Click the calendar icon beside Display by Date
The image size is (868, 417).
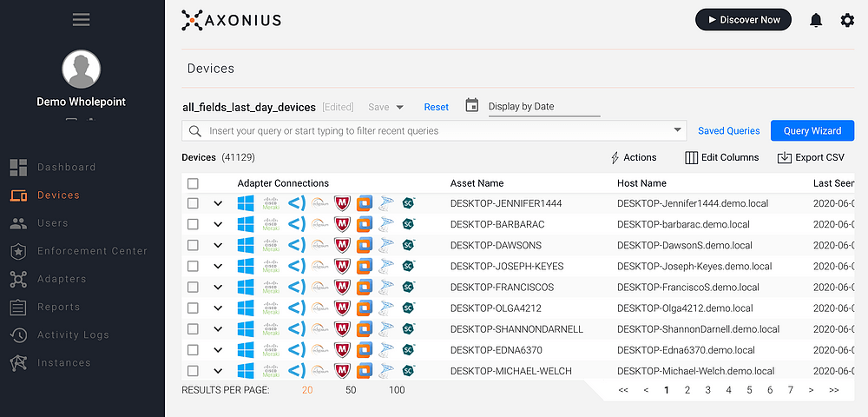[471, 105]
